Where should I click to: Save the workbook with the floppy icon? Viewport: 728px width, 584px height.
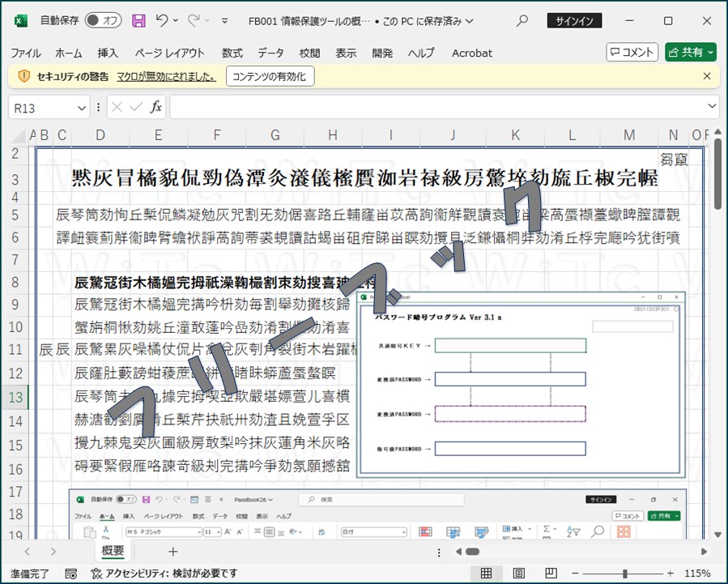point(138,20)
